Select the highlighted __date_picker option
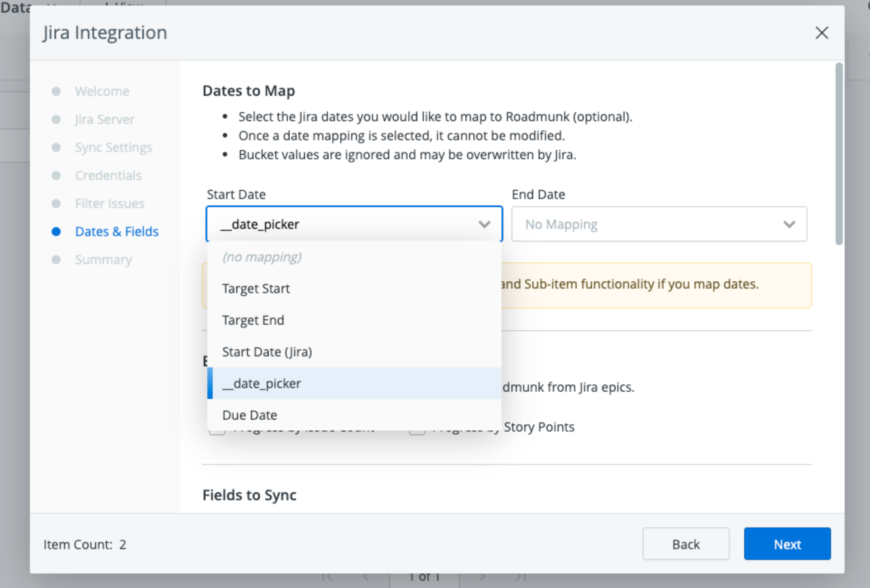Screen dimensions: 870x588 pyautogui.click(x=354, y=384)
